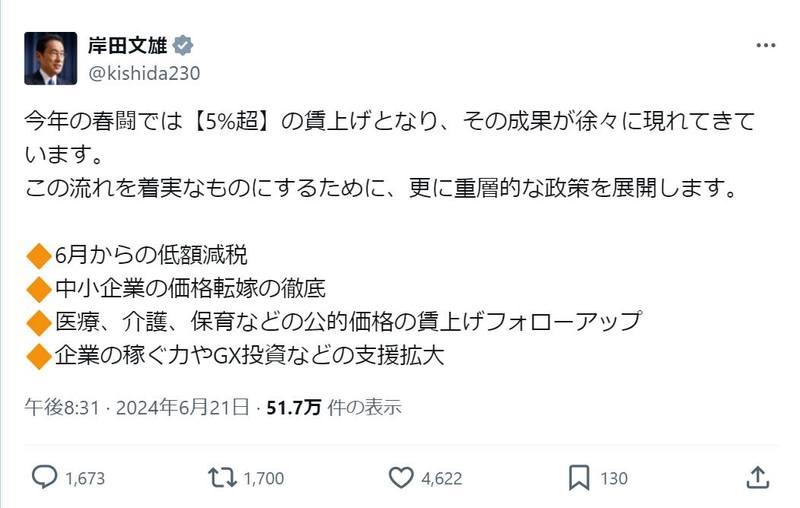Click the share upload arrow icon

click(x=757, y=477)
